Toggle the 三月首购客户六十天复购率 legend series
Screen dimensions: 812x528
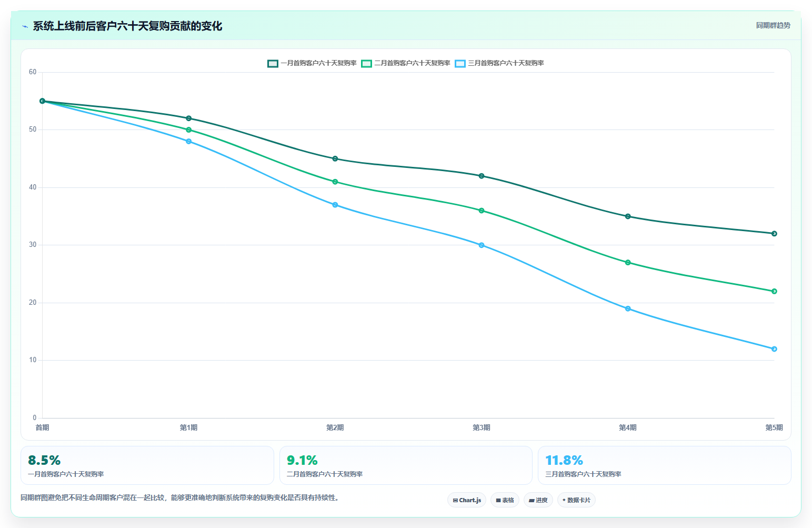[499, 63]
